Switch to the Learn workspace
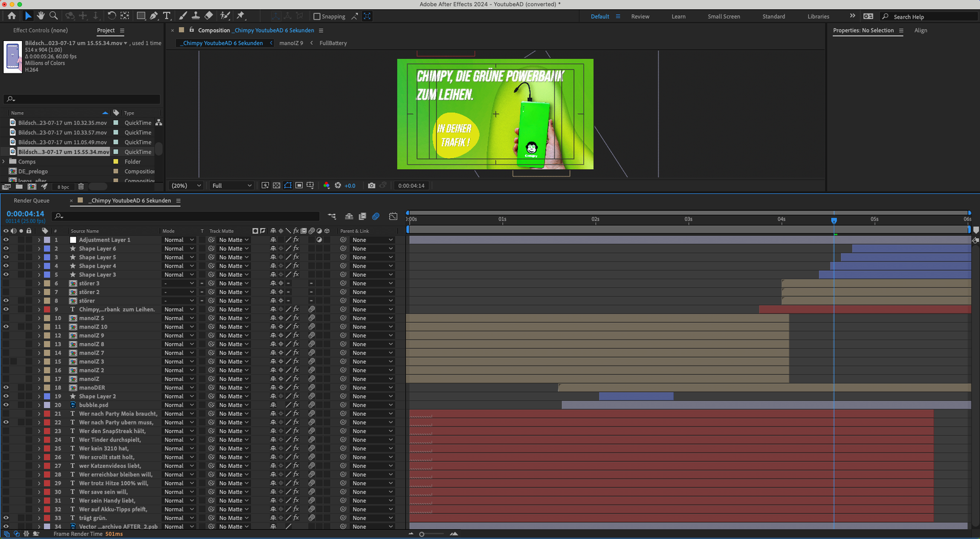Screen dimensions: 980x539 (678, 17)
